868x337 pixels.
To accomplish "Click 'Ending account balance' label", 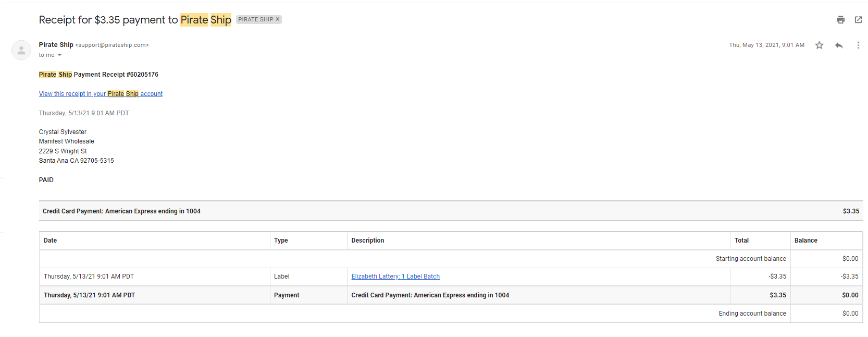I will point(752,314).
